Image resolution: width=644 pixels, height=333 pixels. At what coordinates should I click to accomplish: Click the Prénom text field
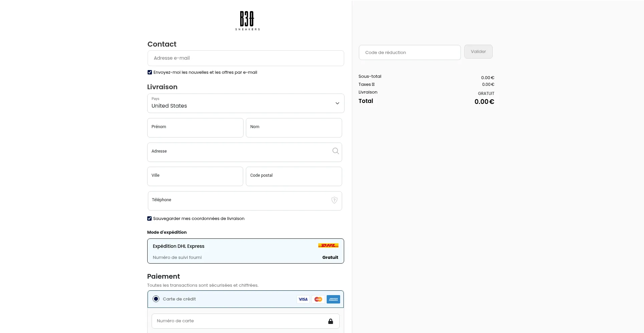[195, 128]
